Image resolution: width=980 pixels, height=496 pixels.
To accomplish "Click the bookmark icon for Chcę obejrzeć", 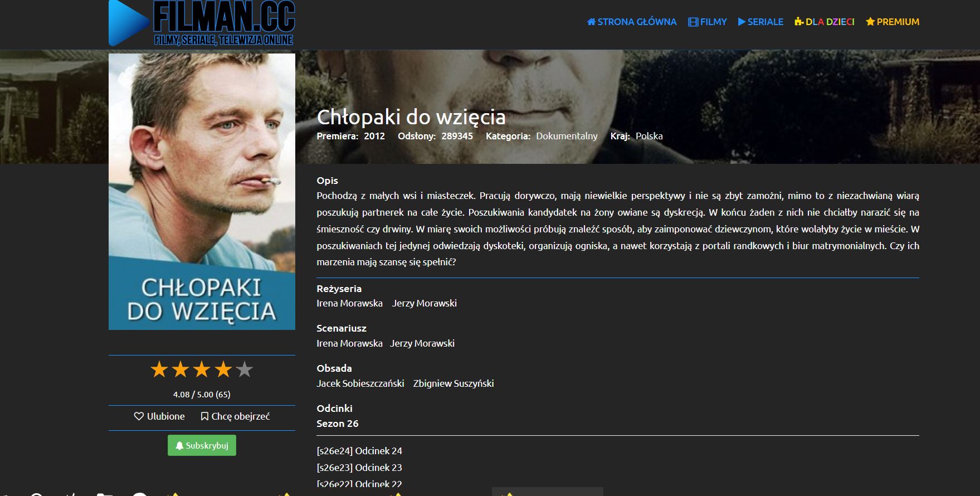I will [204, 416].
